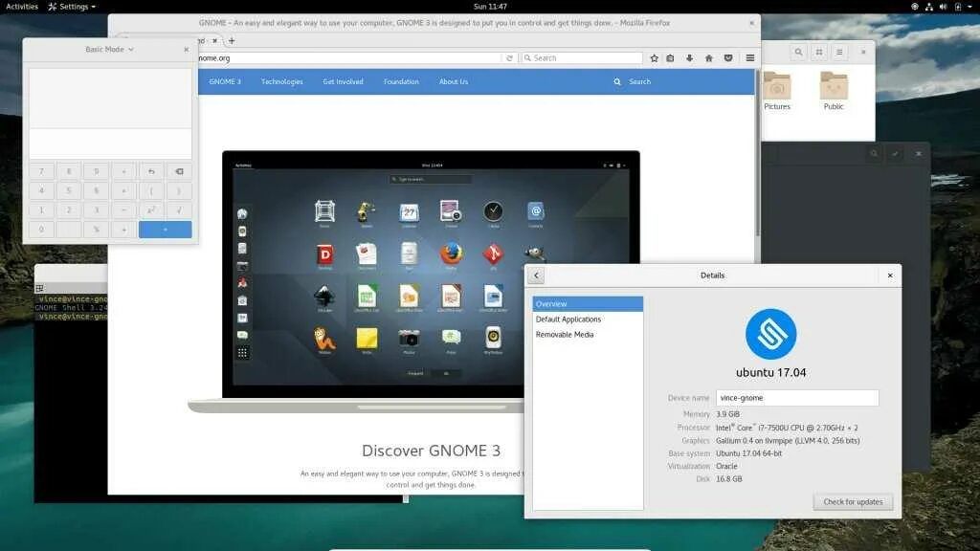
Task: Open the Public folder in Files
Action: point(834,91)
